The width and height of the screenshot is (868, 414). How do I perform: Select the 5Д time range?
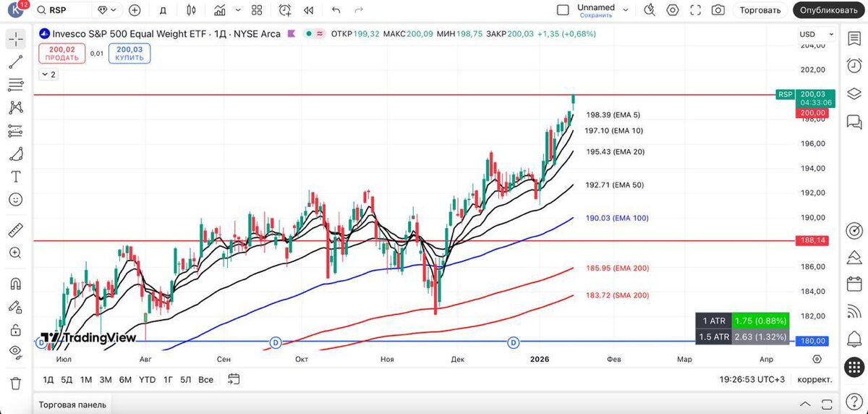click(67, 379)
